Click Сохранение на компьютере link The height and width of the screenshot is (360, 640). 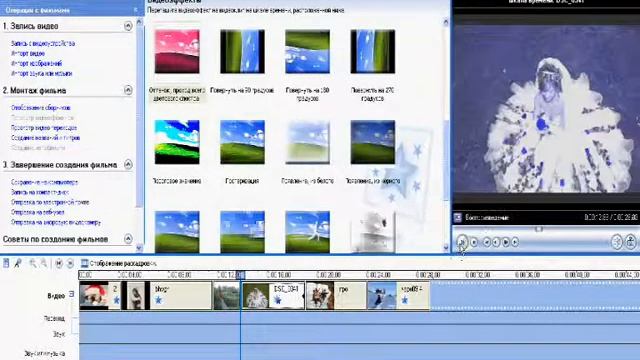tap(44, 182)
